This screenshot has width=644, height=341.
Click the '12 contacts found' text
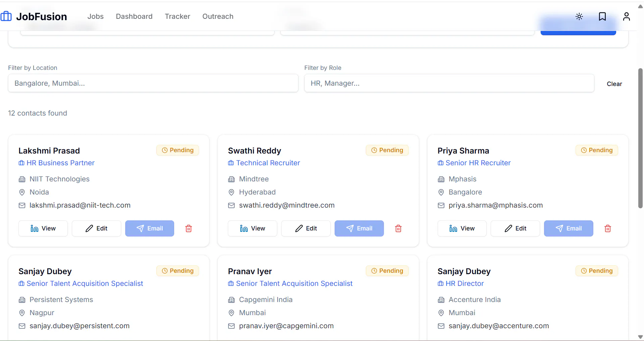38,113
